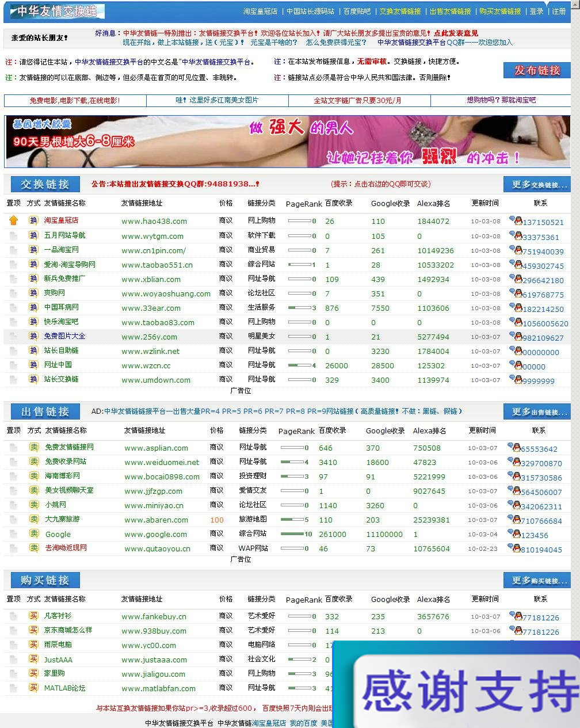Open 中国站长源码站 in the top navigation
Image resolution: width=580 pixels, height=728 pixels.
pos(311,12)
